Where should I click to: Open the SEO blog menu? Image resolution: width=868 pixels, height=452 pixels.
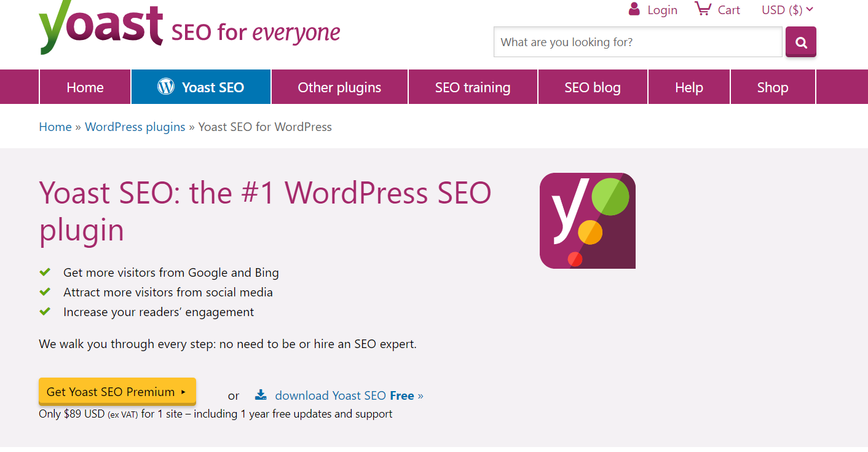[593, 87]
